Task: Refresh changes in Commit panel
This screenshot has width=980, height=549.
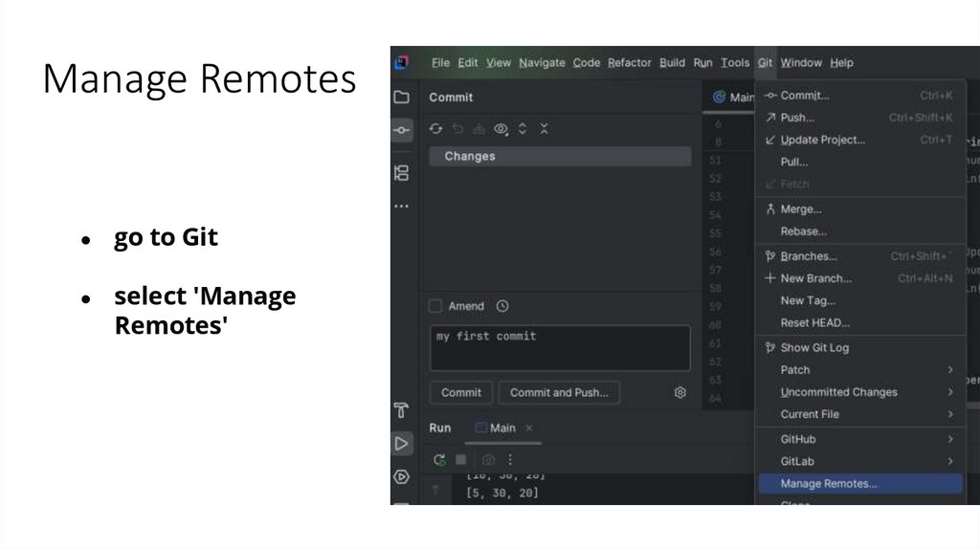Action: click(x=435, y=129)
